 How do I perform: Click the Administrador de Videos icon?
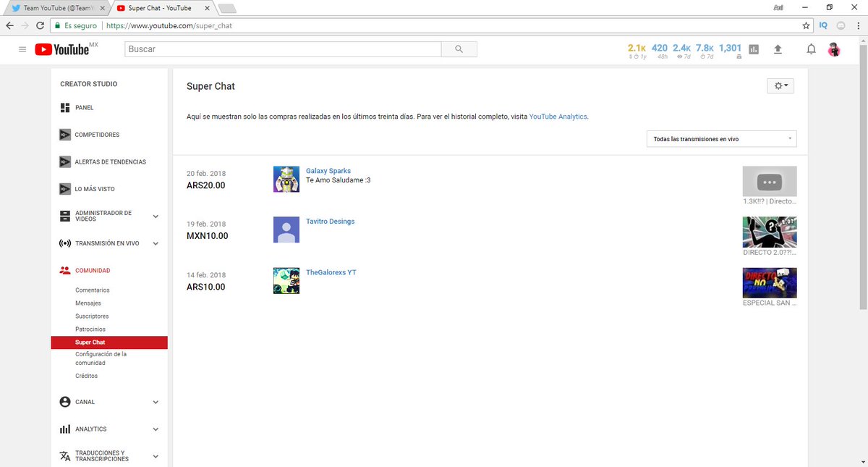[65, 216]
